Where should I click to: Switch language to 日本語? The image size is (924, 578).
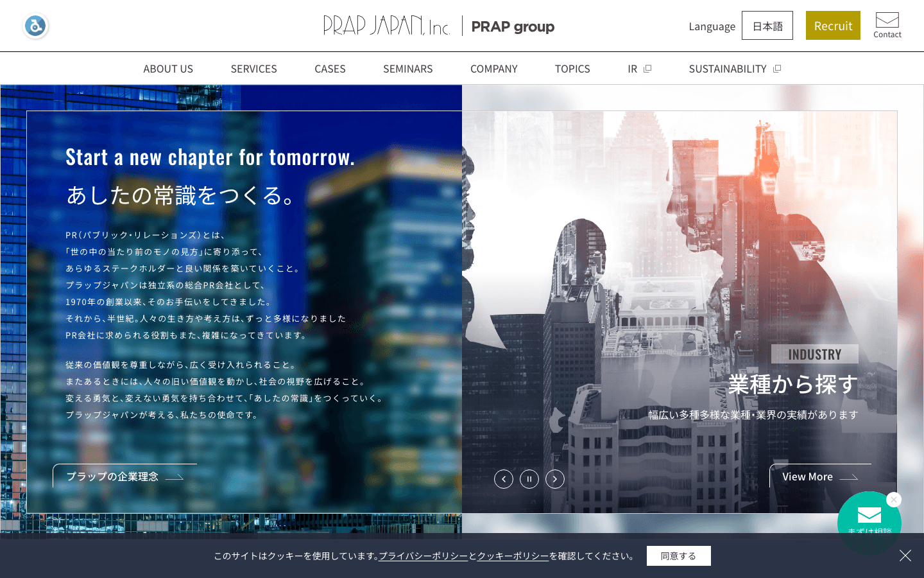tap(767, 26)
